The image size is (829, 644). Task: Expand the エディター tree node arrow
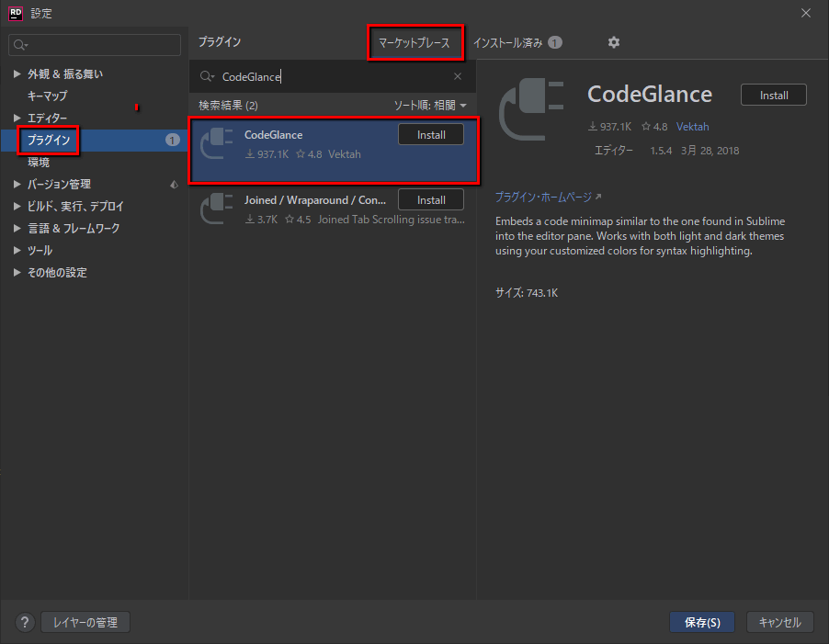(x=17, y=118)
